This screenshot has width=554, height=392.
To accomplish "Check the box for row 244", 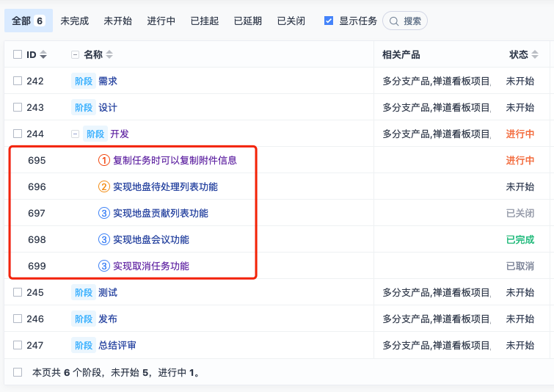I will click(x=18, y=134).
